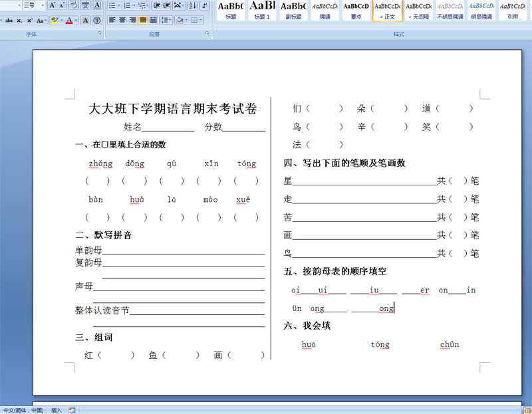The width and height of the screenshot is (532, 414).
Task: Click the Increase Indent icon
Action: coord(167,5)
